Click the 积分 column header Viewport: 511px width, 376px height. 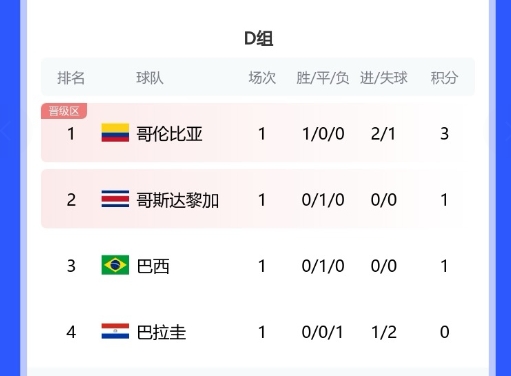[444, 78]
